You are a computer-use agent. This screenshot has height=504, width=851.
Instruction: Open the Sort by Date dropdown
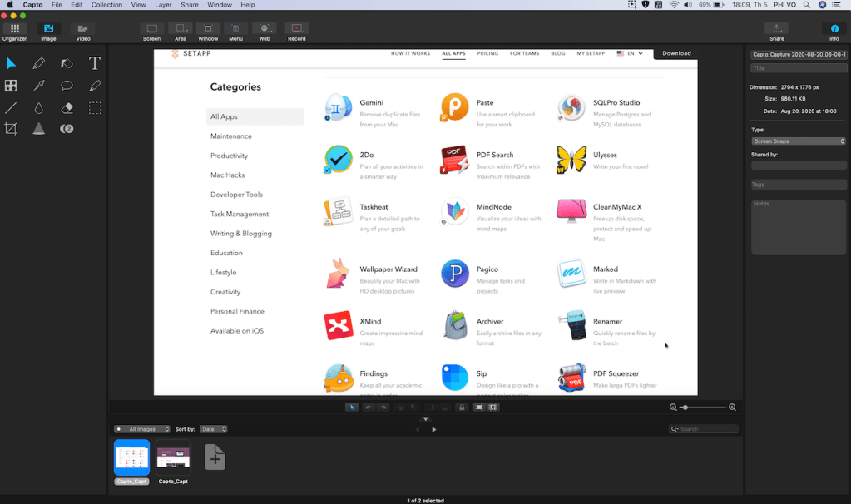click(213, 429)
